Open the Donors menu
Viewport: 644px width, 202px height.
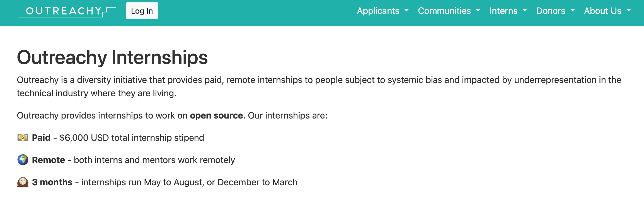coord(556,11)
